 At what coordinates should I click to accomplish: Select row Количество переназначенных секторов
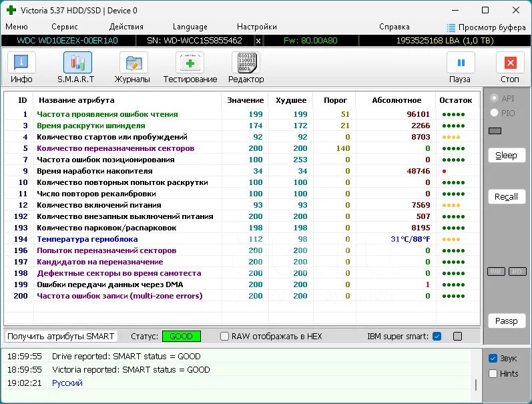pyautogui.click(x=242, y=148)
